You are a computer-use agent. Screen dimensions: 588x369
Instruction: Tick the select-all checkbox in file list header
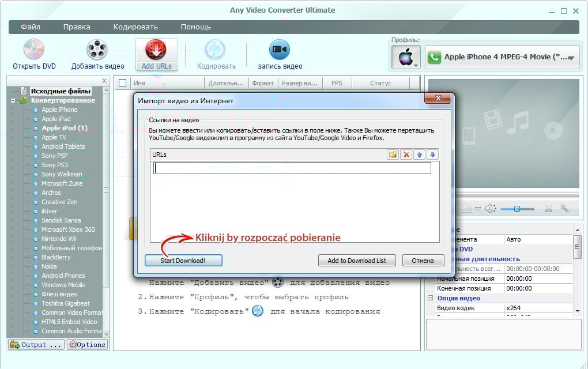pyautogui.click(x=122, y=82)
